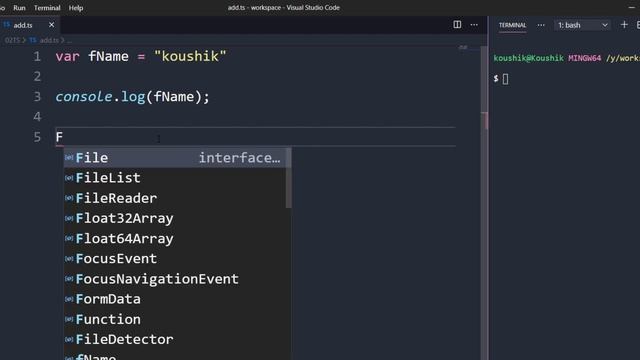This screenshot has width=640, height=360.
Task: Click add.ts in the breadcrumb path
Action: pyautogui.click(x=49, y=40)
